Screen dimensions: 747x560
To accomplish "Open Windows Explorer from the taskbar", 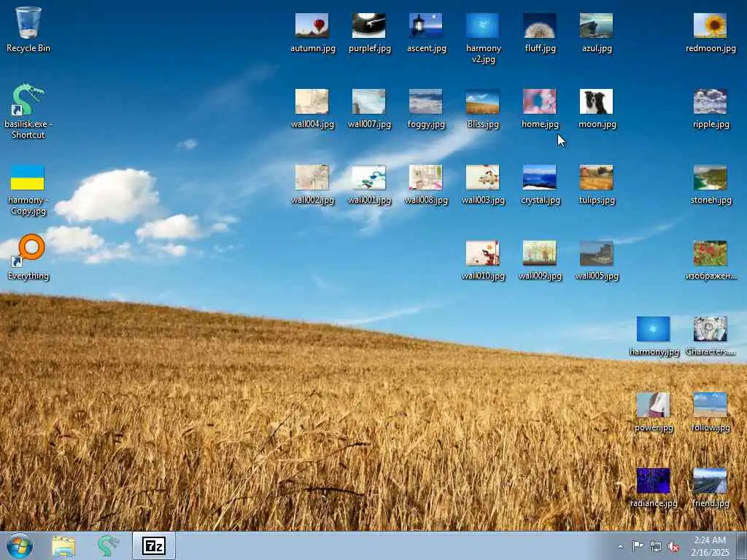I will click(64, 546).
